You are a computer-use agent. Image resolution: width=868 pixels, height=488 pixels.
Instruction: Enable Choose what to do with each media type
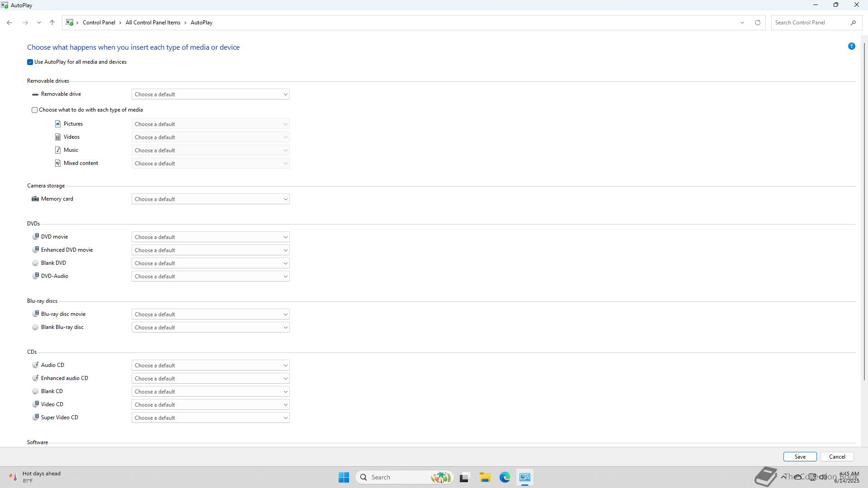click(x=35, y=110)
